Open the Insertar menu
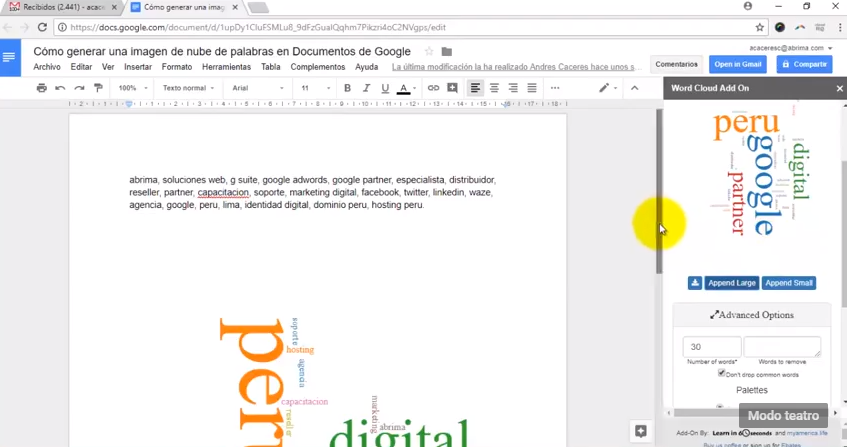Viewport: 847px width, 447px height. [138, 67]
